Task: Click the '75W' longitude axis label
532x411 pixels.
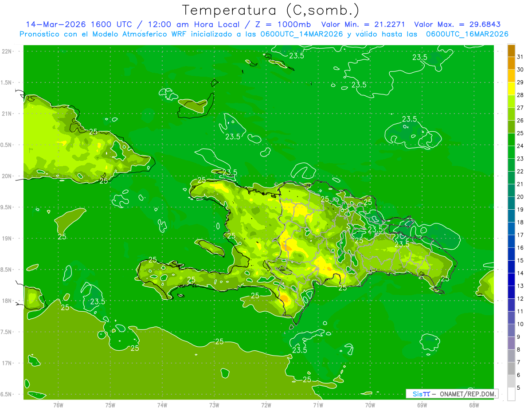Action: (110, 405)
